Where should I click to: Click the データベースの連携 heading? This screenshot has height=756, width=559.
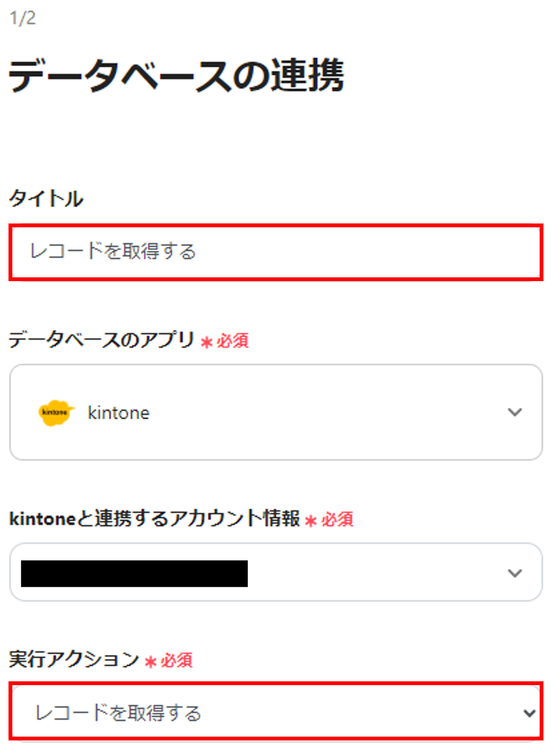pyautogui.click(x=176, y=76)
